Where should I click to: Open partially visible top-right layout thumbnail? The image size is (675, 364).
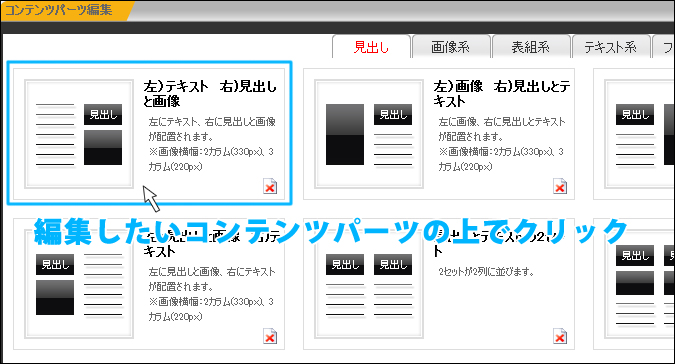pos(639,134)
